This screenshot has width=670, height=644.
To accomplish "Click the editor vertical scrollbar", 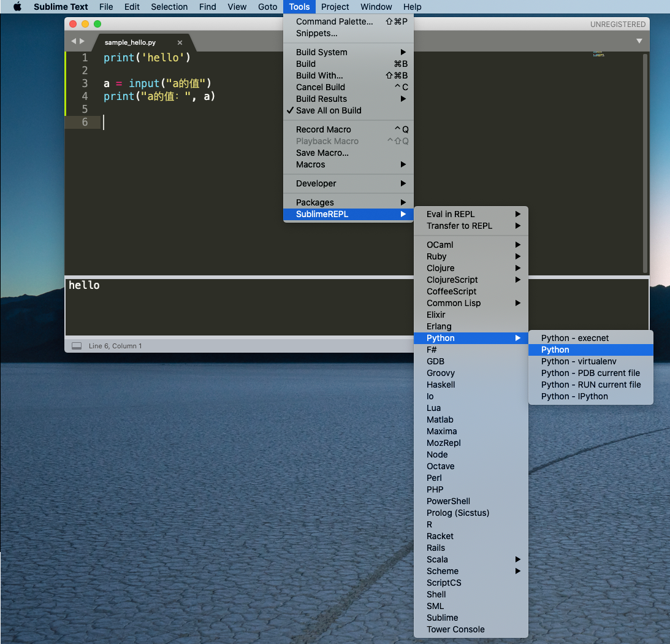I will click(645, 163).
